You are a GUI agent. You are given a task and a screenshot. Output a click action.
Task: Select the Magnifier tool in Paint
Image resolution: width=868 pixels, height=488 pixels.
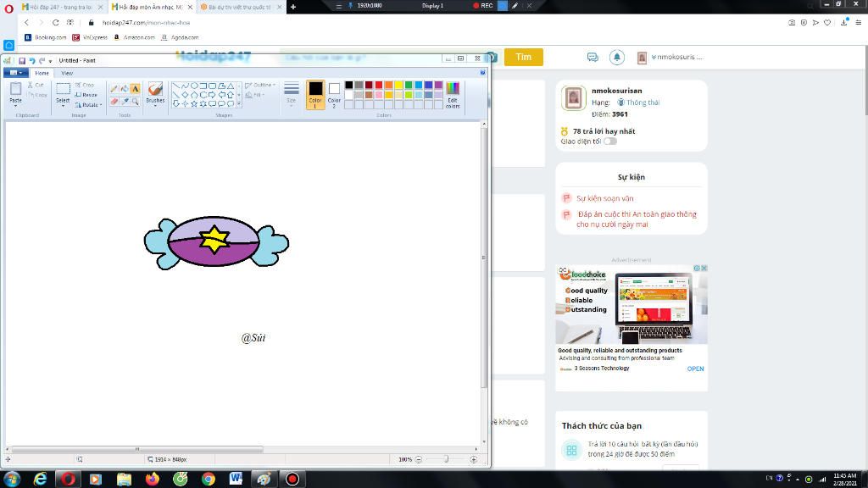click(x=135, y=102)
